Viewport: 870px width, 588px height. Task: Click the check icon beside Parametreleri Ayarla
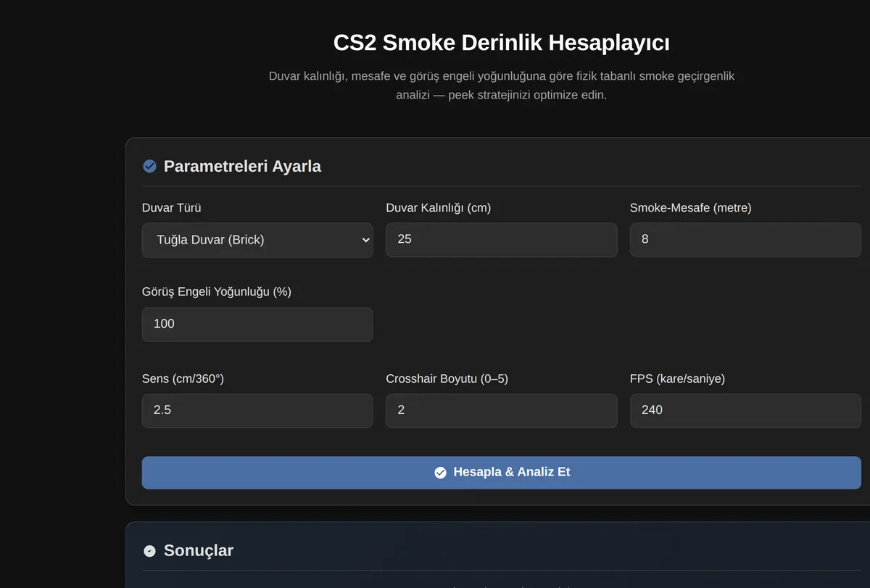[149, 166]
